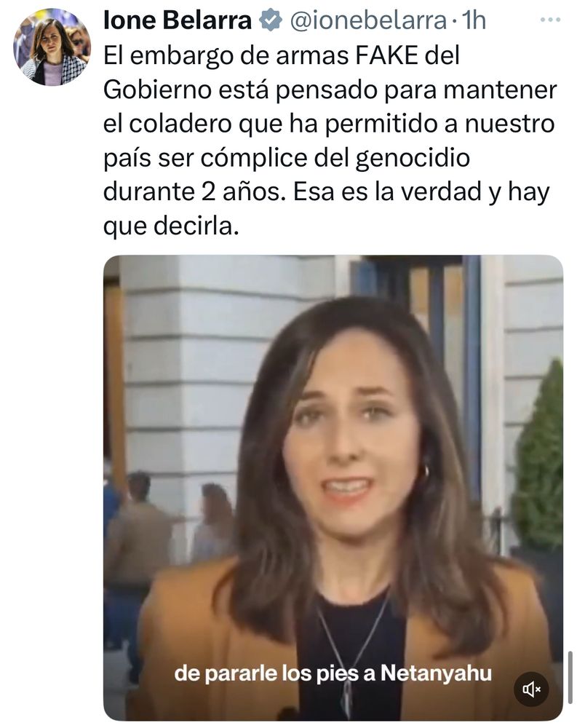The width and height of the screenshot is (577, 728).
Task: Click the phrase 'durante 2 años' in the tweet
Action: tap(193, 192)
